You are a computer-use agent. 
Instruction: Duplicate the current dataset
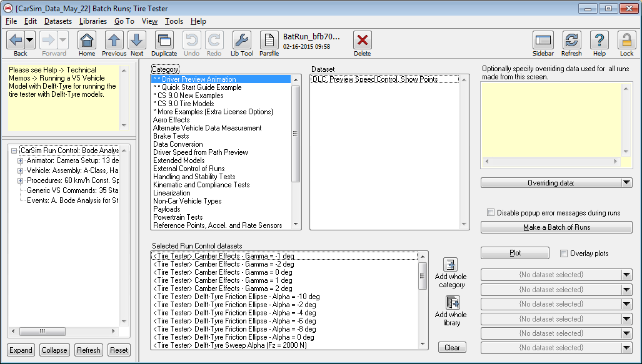tap(164, 40)
